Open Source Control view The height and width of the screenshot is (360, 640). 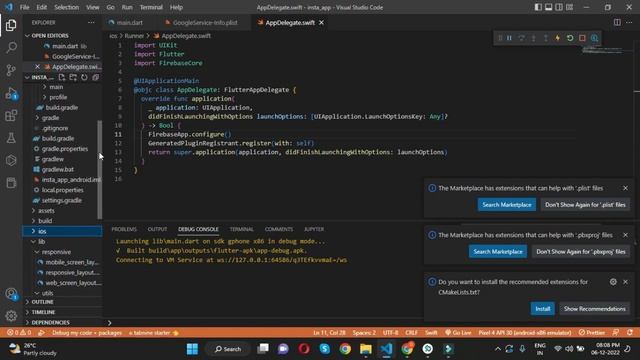click(x=11, y=70)
